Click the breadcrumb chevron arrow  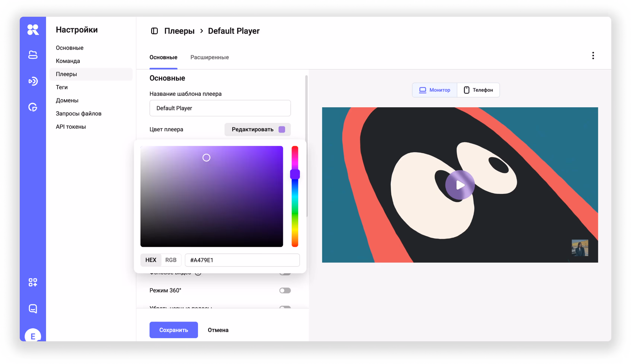coord(202,31)
